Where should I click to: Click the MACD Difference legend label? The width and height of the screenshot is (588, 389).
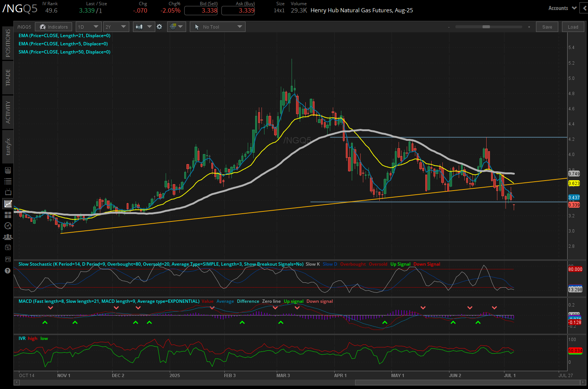[x=248, y=301]
